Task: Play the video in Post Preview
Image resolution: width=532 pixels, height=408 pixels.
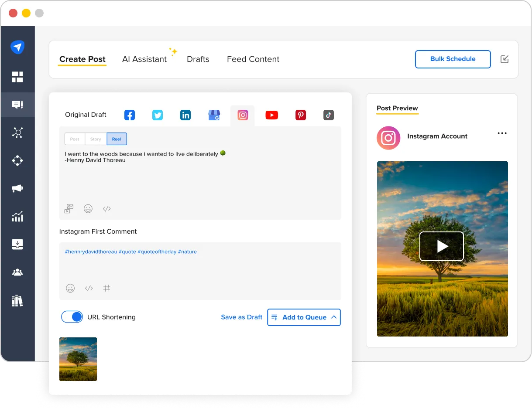Action: coord(442,246)
